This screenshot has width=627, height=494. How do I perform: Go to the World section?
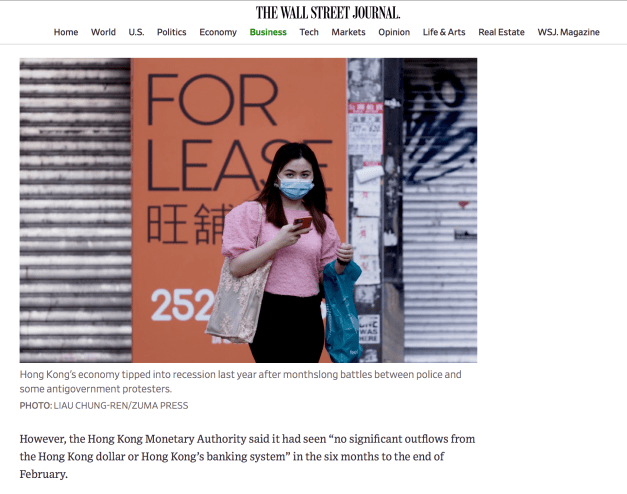(x=103, y=32)
